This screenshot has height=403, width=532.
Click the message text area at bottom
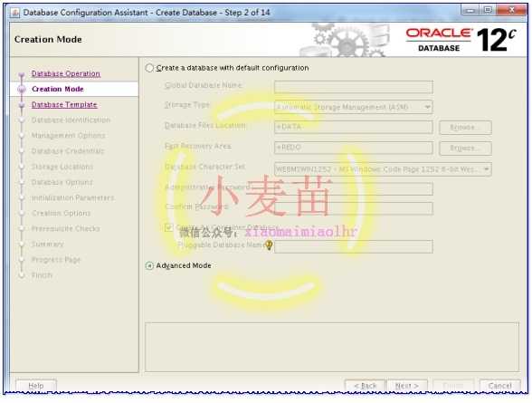click(332, 347)
